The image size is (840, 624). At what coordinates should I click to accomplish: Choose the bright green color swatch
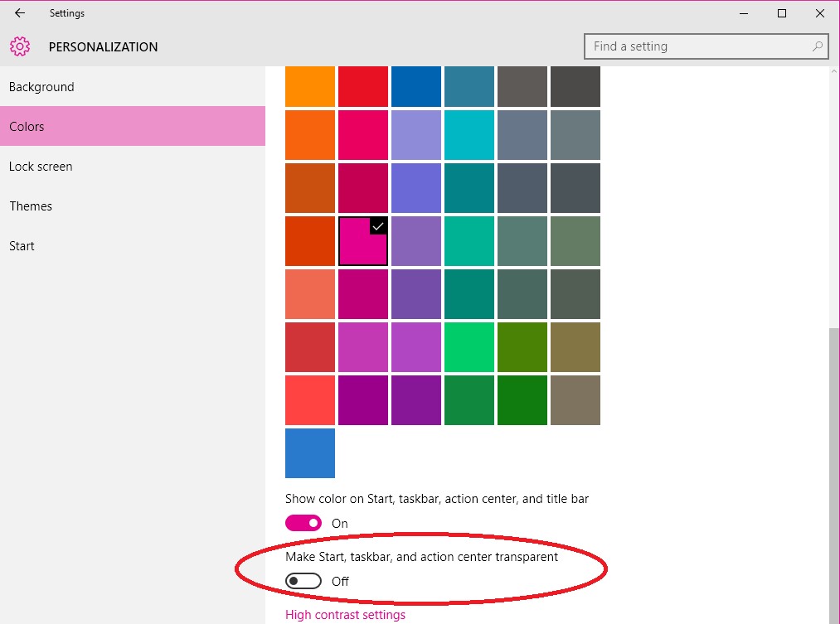click(x=469, y=347)
